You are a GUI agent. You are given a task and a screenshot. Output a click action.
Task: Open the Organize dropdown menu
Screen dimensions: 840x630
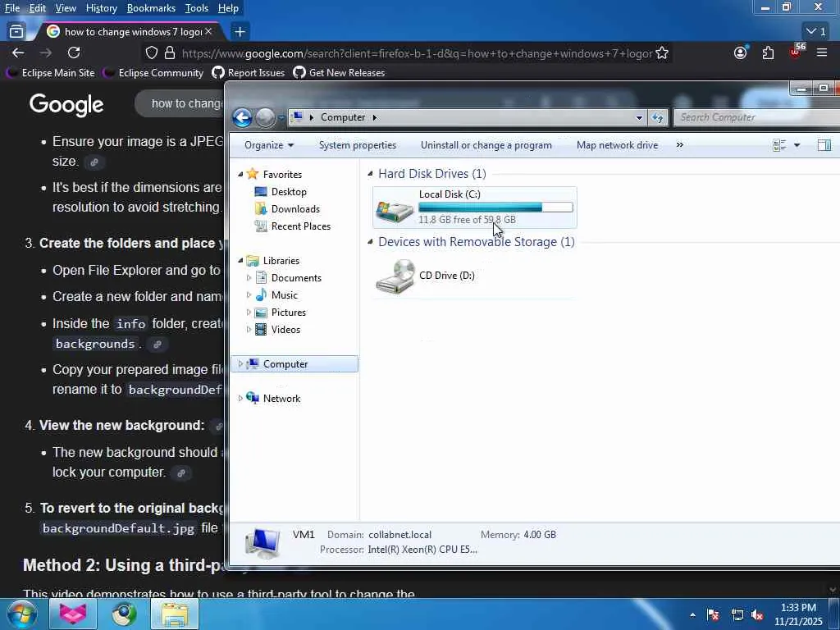coord(269,145)
